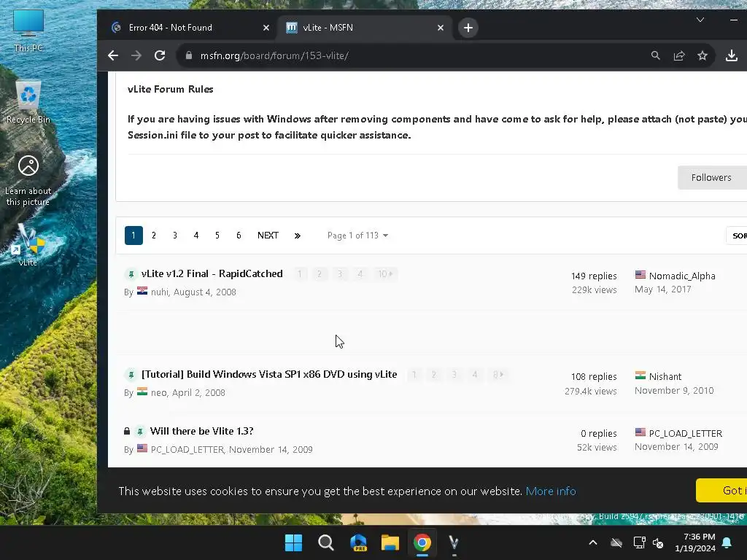Open the vLite v1.2 Final - RapidCatched topic
Viewport: 747px width, 560px height.
pos(212,274)
